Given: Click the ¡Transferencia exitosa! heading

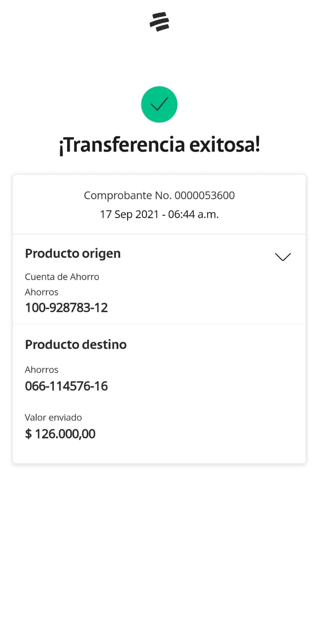Looking at the screenshot, I should point(159,144).
